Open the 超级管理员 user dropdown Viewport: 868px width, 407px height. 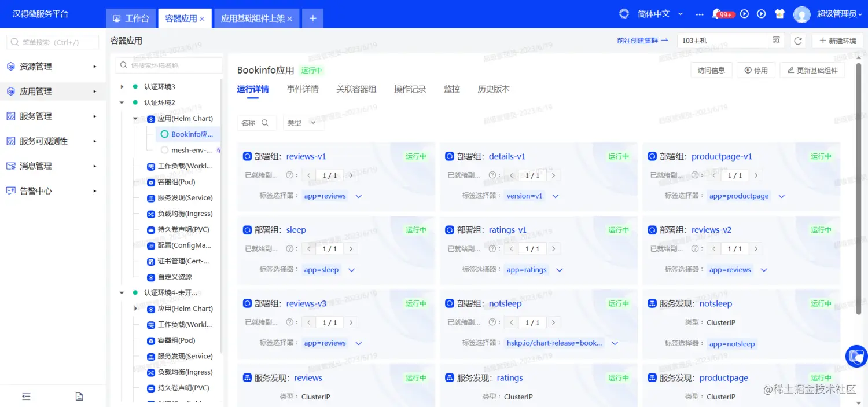(840, 14)
